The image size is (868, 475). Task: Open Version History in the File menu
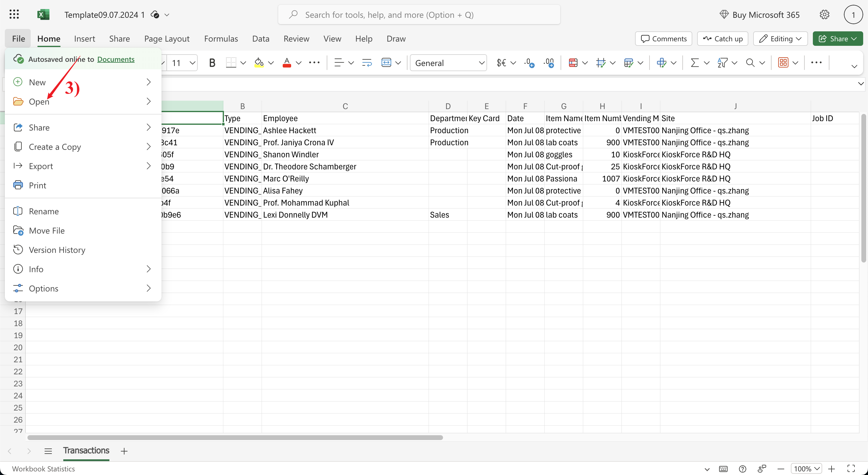click(x=83, y=250)
